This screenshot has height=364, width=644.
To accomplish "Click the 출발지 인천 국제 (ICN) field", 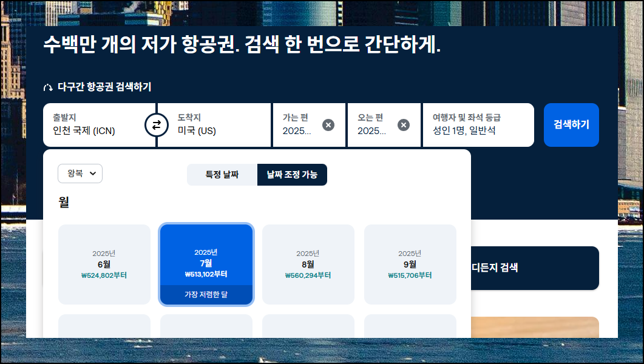I will pos(99,125).
